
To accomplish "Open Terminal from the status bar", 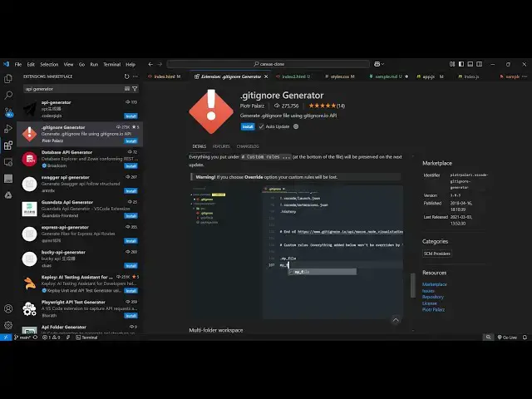I will pyautogui.click(x=86, y=337).
